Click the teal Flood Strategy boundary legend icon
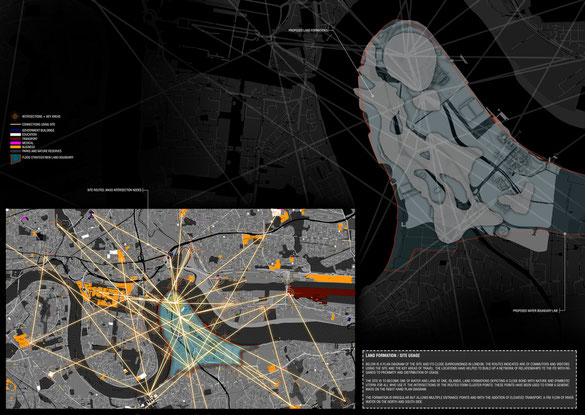This screenshot has width=585, height=415. coord(16,158)
